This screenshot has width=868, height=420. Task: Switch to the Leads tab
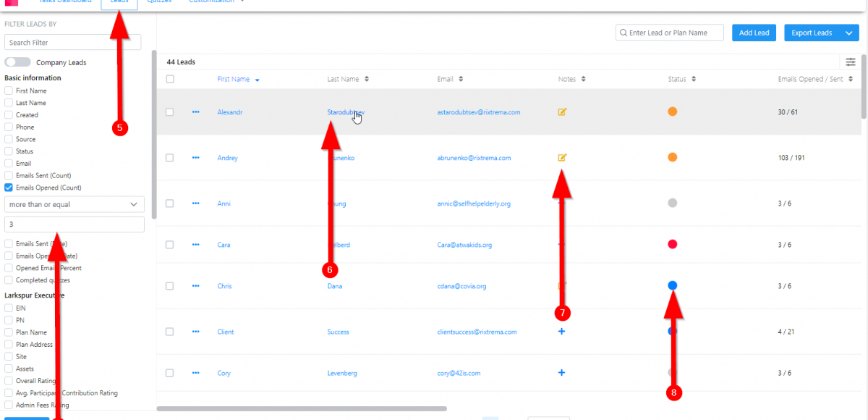119,2
